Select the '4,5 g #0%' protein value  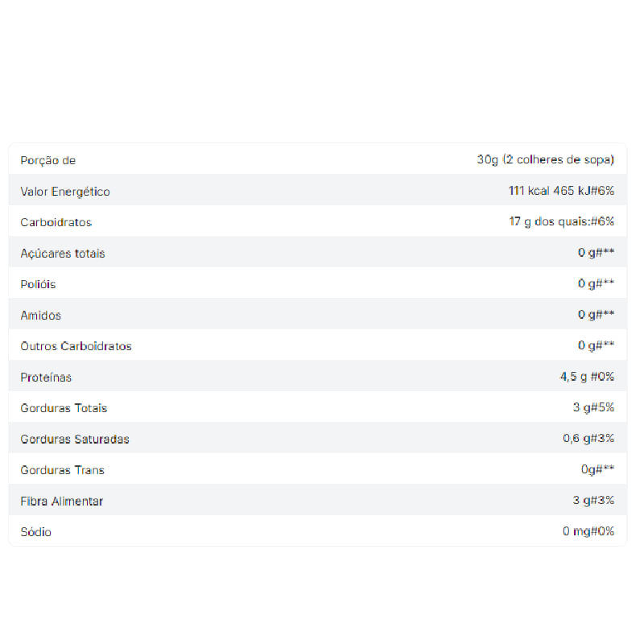588,377
